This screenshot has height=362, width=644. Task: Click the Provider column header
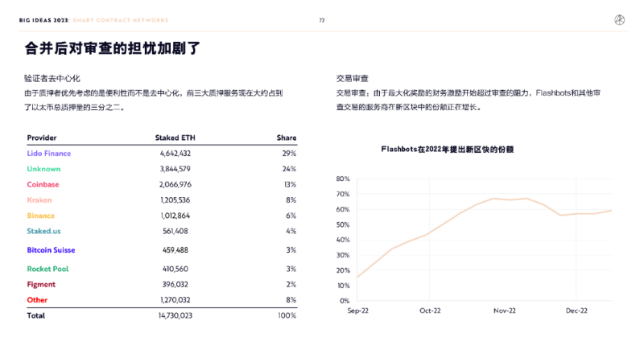[42, 138]
